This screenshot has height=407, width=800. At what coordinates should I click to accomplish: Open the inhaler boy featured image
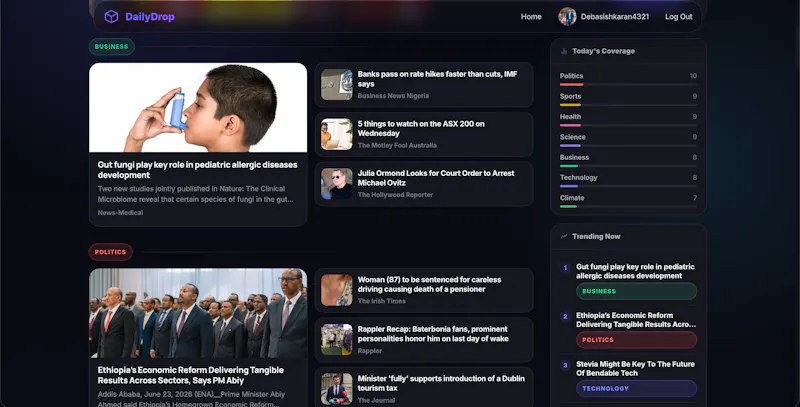coord(198,108)
